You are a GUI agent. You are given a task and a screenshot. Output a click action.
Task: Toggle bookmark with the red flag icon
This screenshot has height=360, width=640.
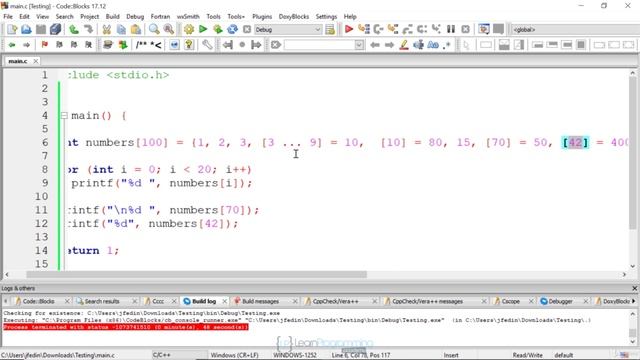tap(44, 45)
